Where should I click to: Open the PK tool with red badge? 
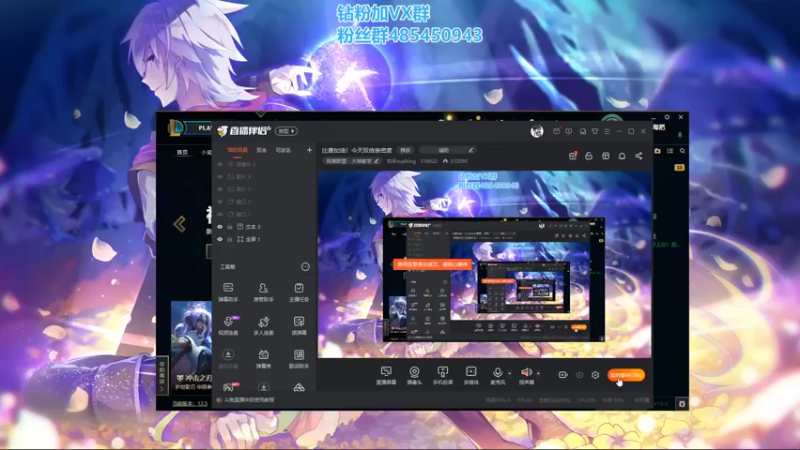pyautogui.click(x=229, y=387)
